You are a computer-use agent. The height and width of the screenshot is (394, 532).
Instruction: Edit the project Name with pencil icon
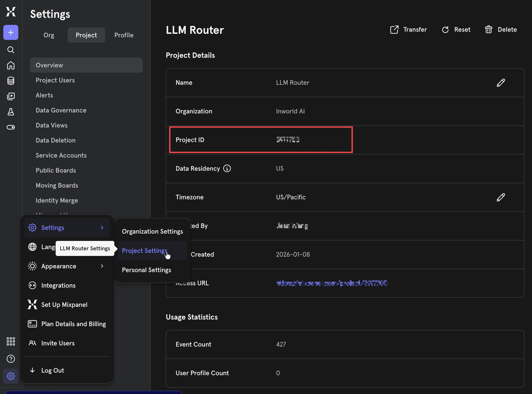[501, 83]
